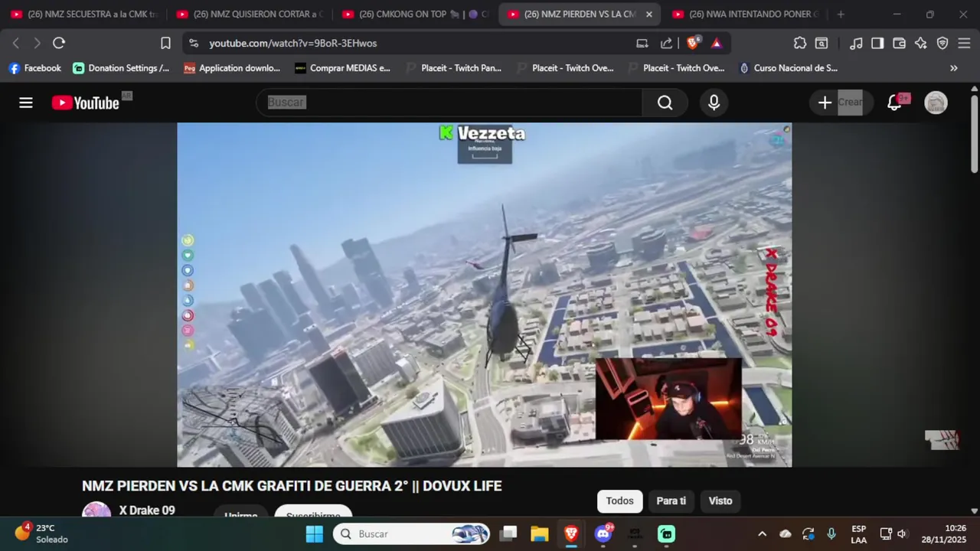The width and height of the screenshot is (980, 551).
Task: Close the NMZ PIERDEN VS LA CMK tab
Action: click(648, 14)
